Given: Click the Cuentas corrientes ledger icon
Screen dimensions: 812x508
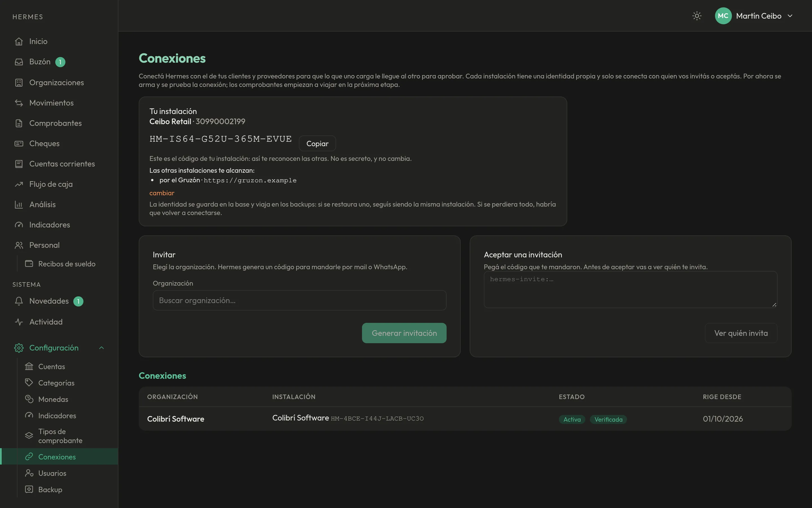Looking at the screenshot, I should point(19,164).
